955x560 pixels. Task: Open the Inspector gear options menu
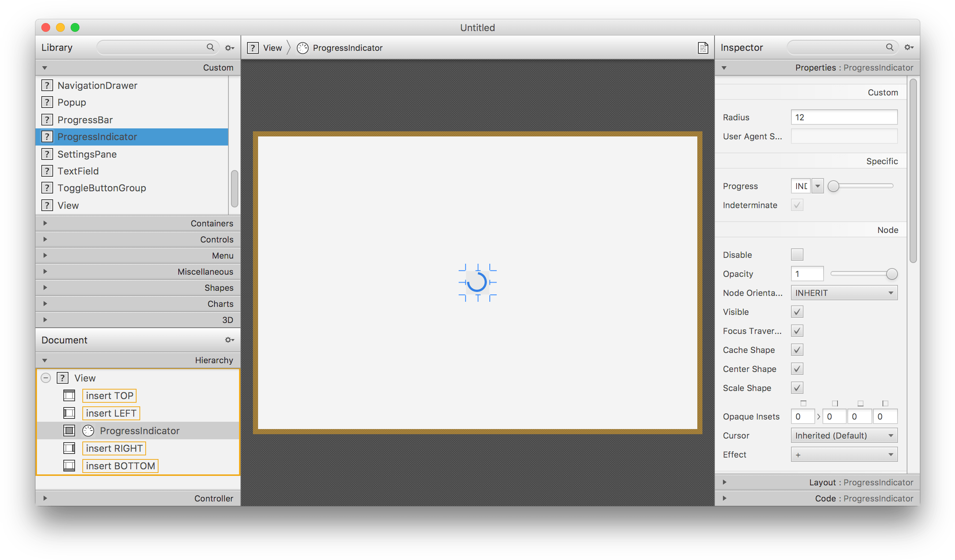pos(909,47)
